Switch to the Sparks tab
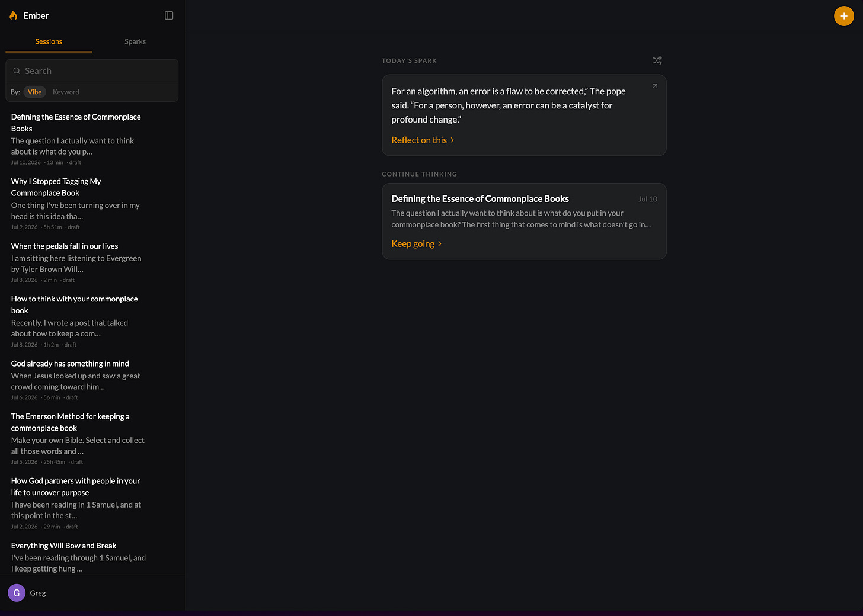This screenshot has width=863, height=616. tap(135, 41)
